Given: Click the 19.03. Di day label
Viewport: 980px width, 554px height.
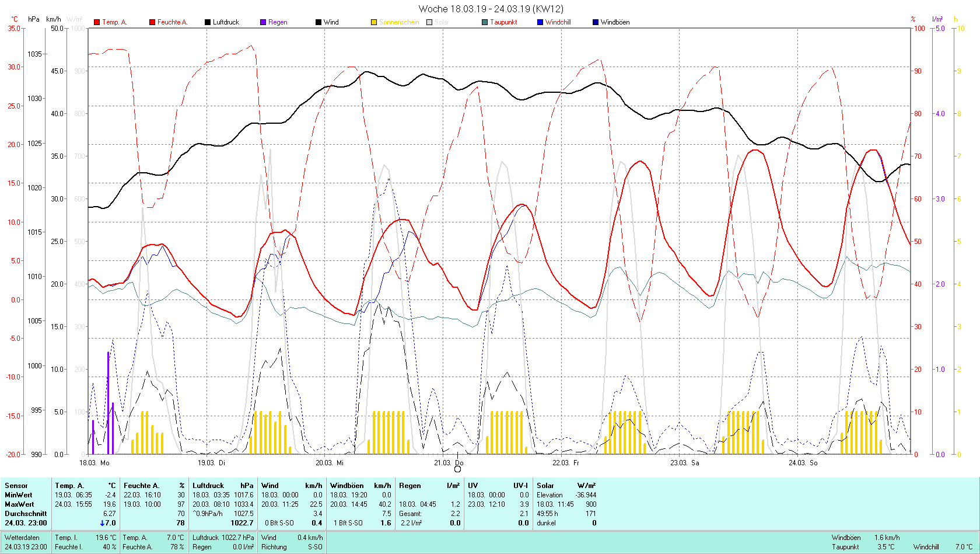Looking at the screenshot, I should (211, 463).
